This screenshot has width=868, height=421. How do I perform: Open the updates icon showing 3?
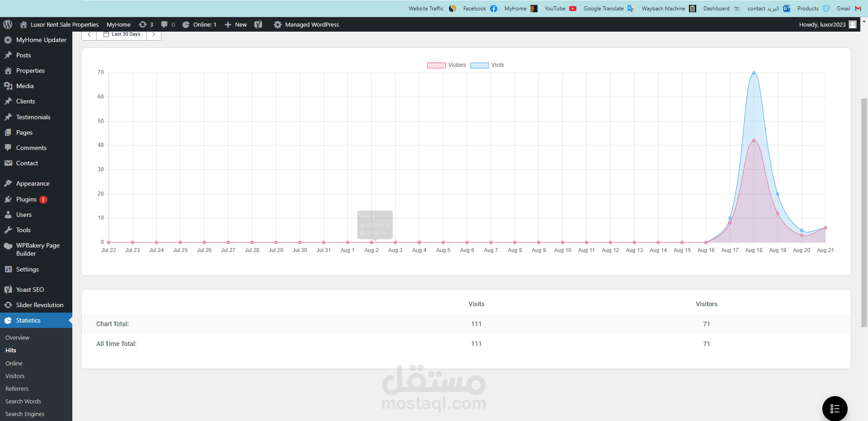click(x=143, y=24)
